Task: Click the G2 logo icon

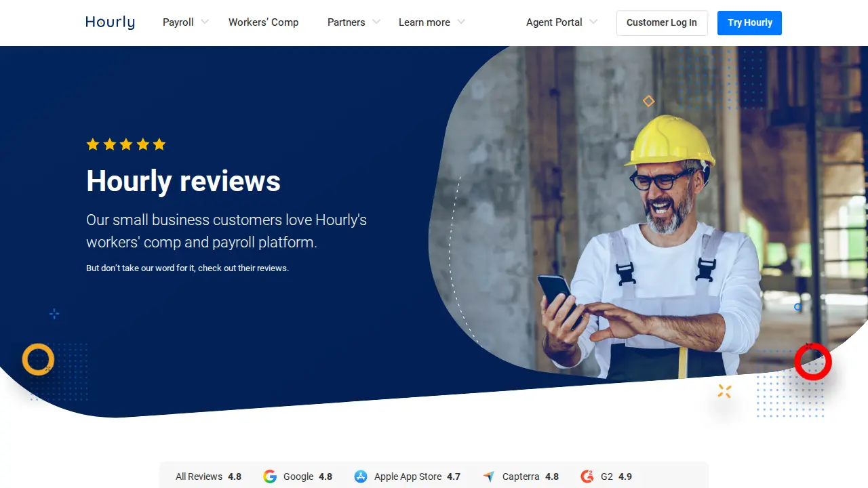Action: pos(587,476)
